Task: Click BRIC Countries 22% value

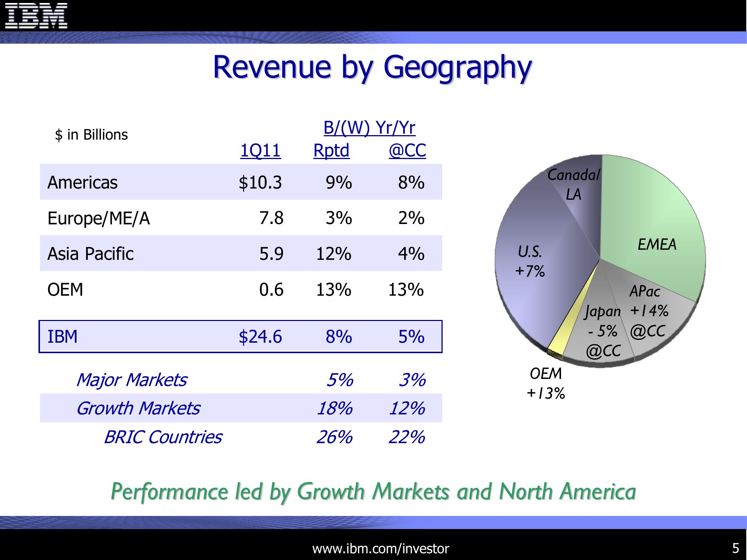Action: [x=407, y=437]
